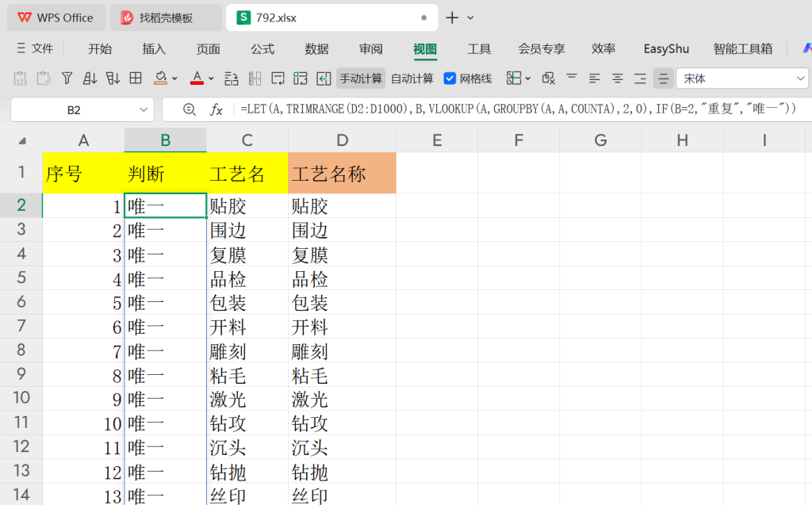Toggle wrap text icon
The height and width of the screenshot is (505, 812).
278,78
